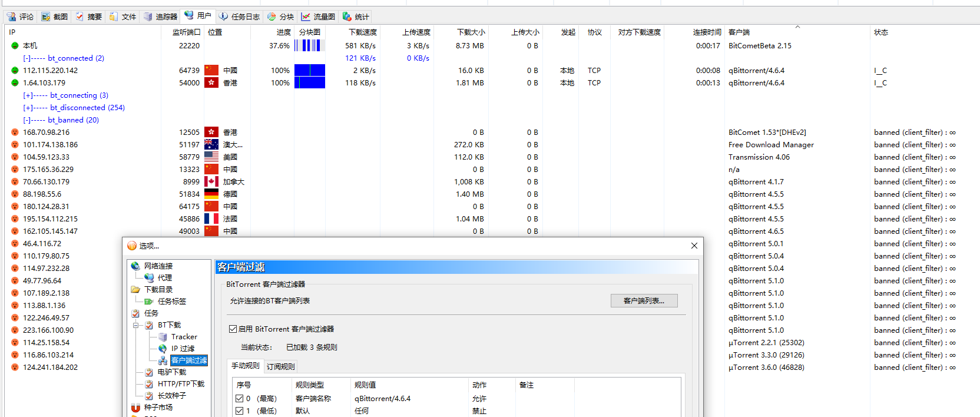
Task: Toggle the 启用 BitTorrent 客户端过滤器 checkbox
Action: point(233,329)
